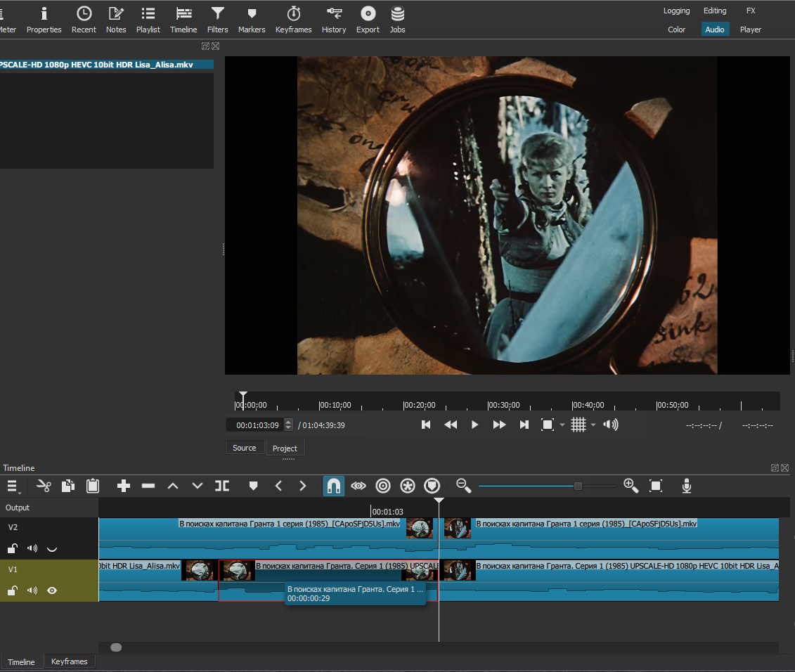The image size is (795, 672).
Task: Toggle ripple all tracks
Action: click(x=408, y=486)
